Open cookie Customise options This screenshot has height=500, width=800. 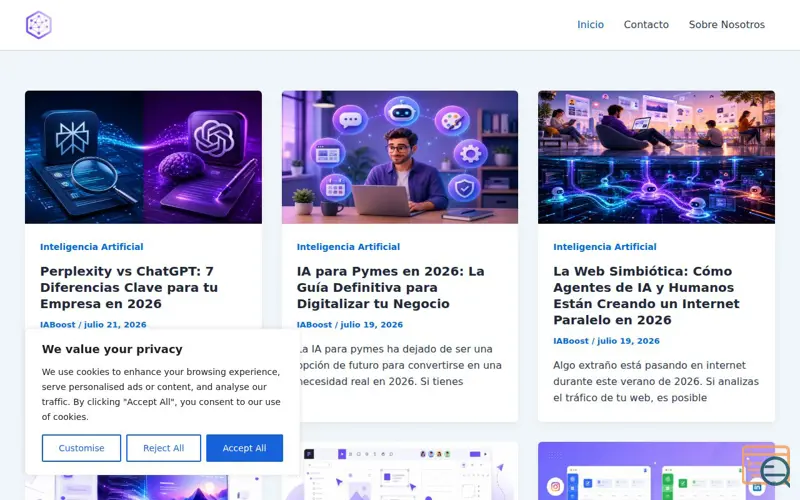point(81,448)
